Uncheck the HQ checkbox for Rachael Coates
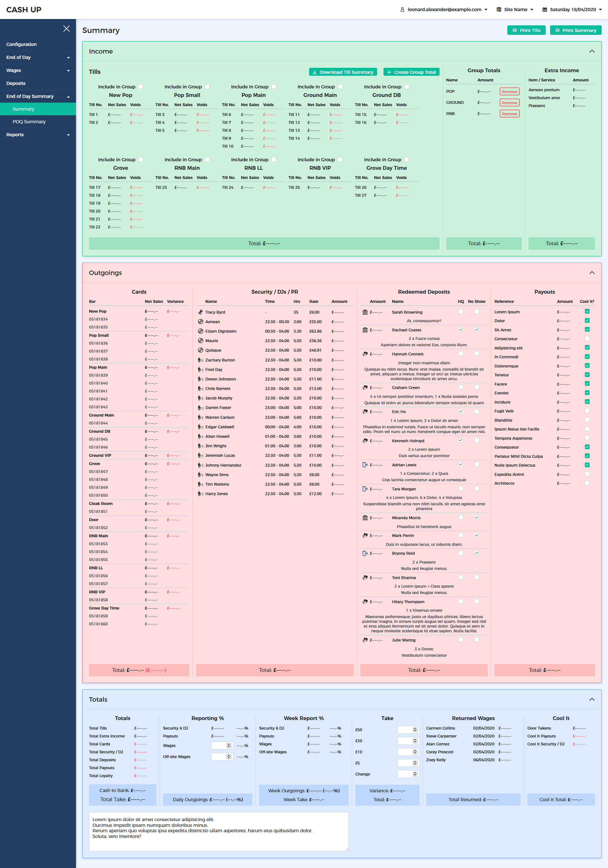The image size is (608, 868). tap(461, 329)
